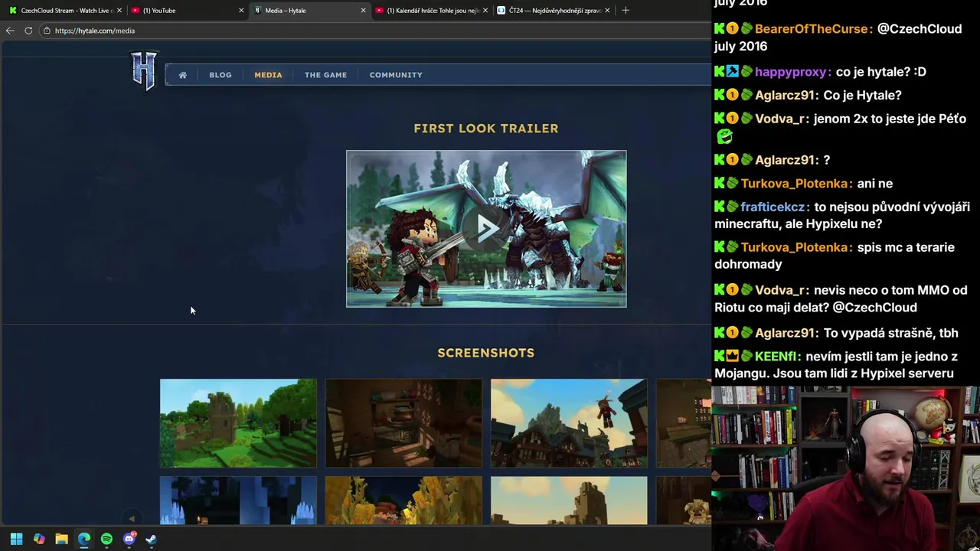
Task: Open the village with flying character screenshot
Action: [569, 422]
